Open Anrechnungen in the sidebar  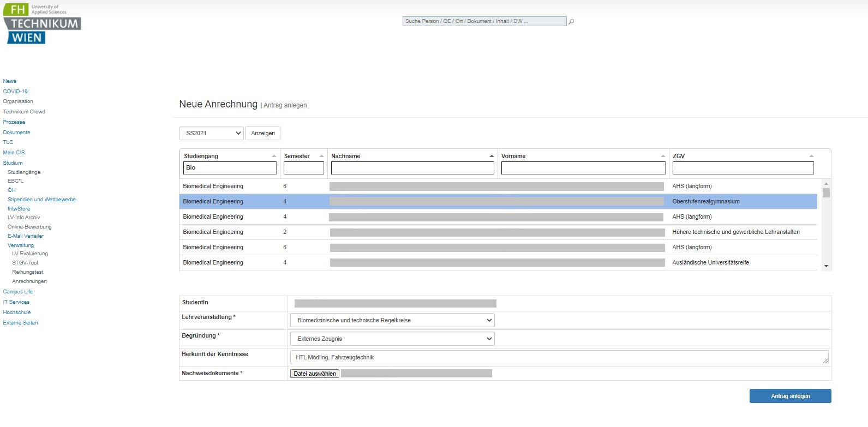(29, 281)
